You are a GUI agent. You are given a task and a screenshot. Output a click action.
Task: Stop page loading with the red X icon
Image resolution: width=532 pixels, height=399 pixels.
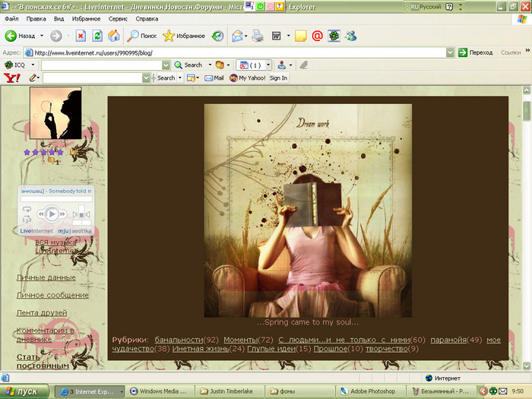click(81, 36)
